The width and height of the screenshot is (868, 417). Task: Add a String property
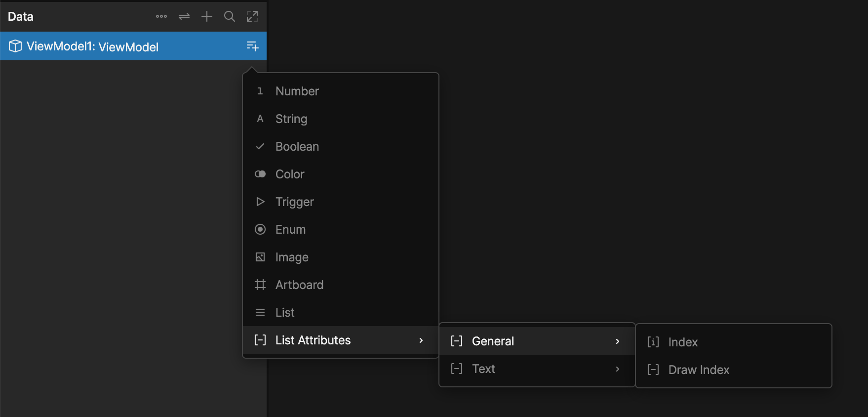click(x=341, y=119)
